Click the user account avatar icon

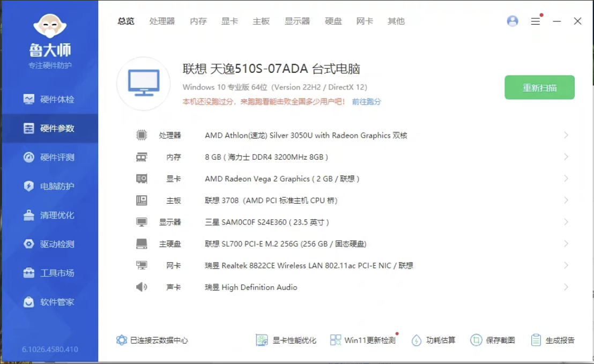pos(513,21)
